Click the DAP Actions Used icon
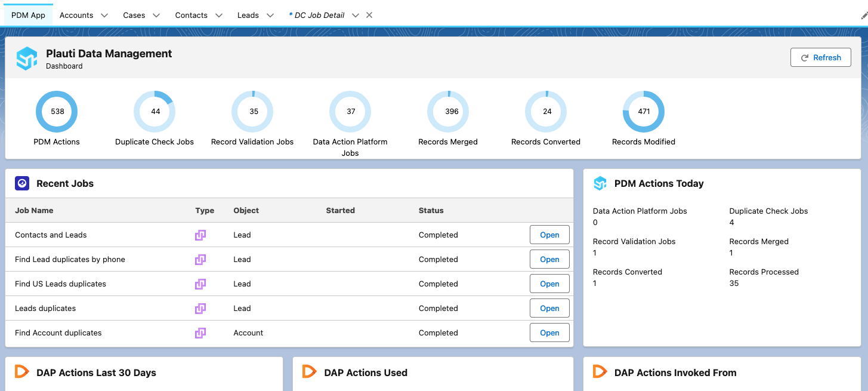The width and height of the screenshot is (868, 391). pyautogui.click(x=310, y=372)
